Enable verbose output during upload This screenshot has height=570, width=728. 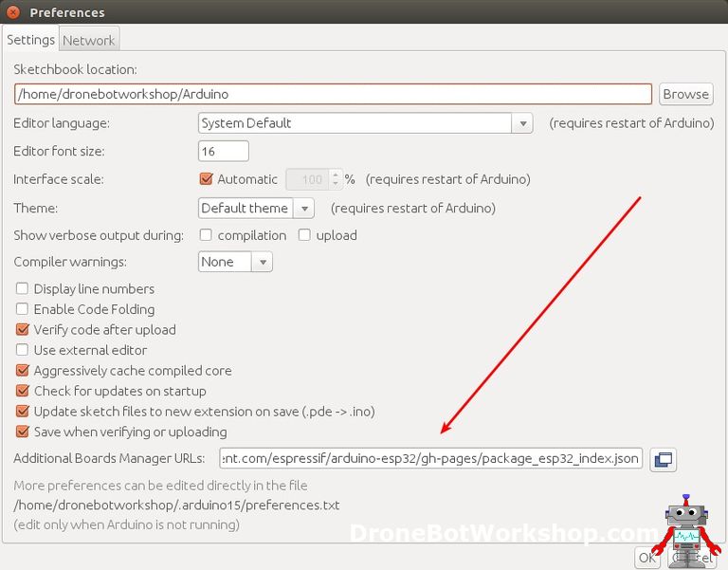304,235
